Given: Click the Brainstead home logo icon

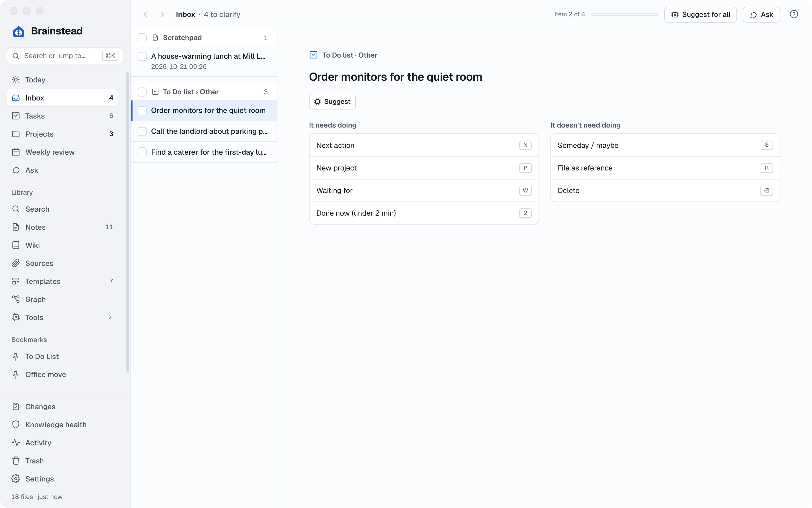Looking at the screenshot, I should pos(18,31).
